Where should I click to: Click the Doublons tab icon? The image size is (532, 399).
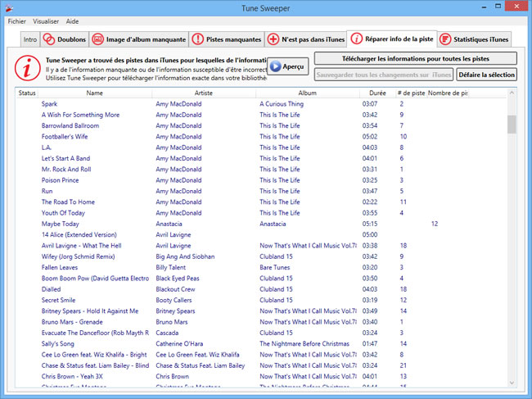coord(49,39)
